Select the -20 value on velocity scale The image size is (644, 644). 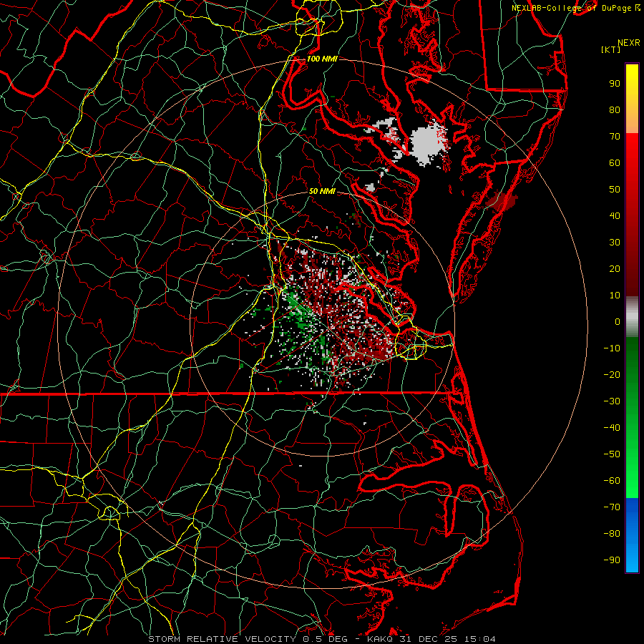click(x=612, y=375)
